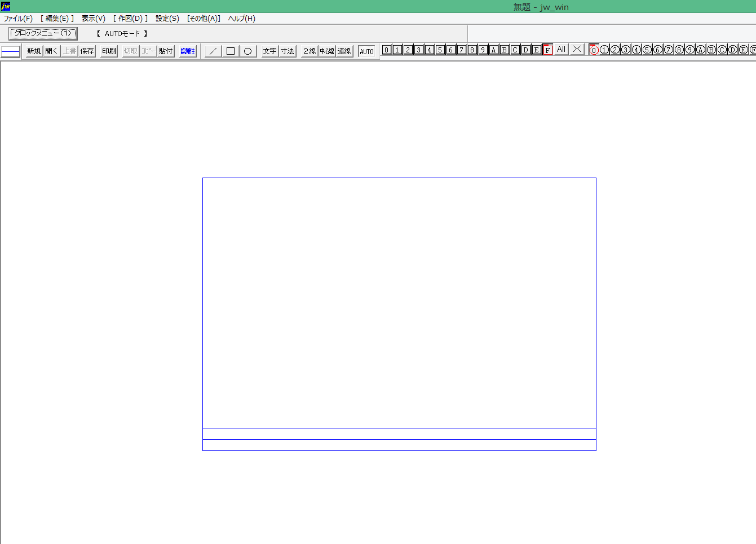Toggle square layer group 6
Screen dimensions: 756x544
[x=451, y=50]
